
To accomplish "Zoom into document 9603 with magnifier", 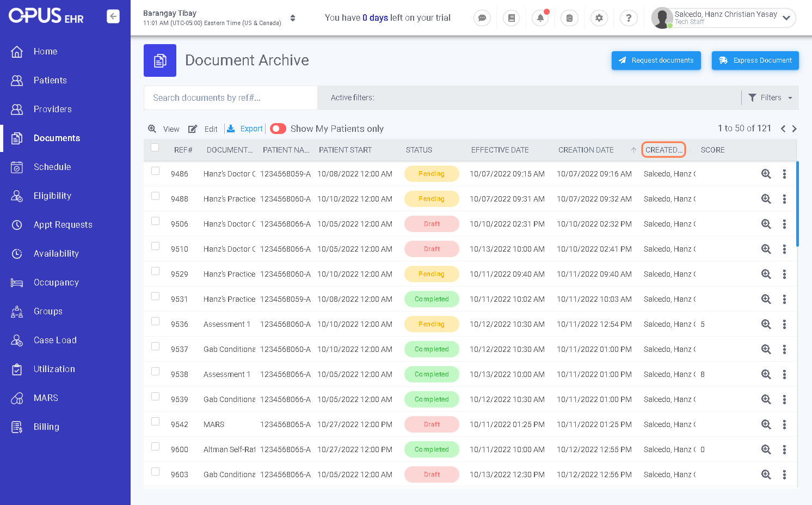I will (x=766, y=474).
